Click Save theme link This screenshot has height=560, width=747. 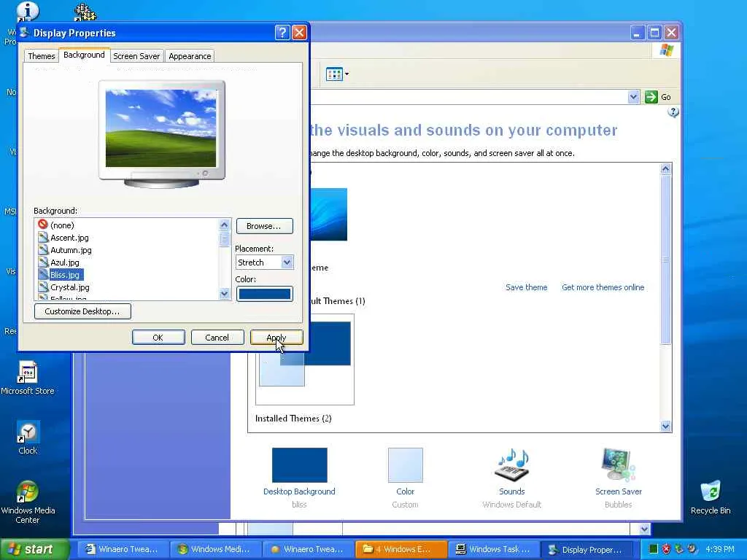click(x=527, y=287)
